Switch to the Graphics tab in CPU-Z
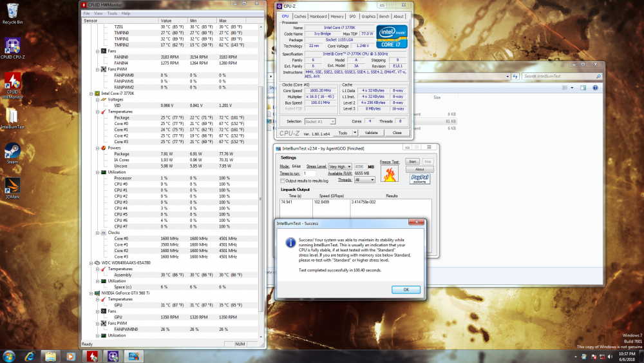644x363 pixels. tap(368, 17)
